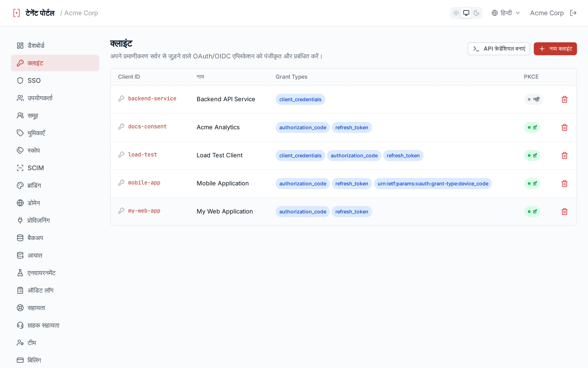Delete the docs-consent client
Screen dimensions: 588x368
(x=564, y=127)
